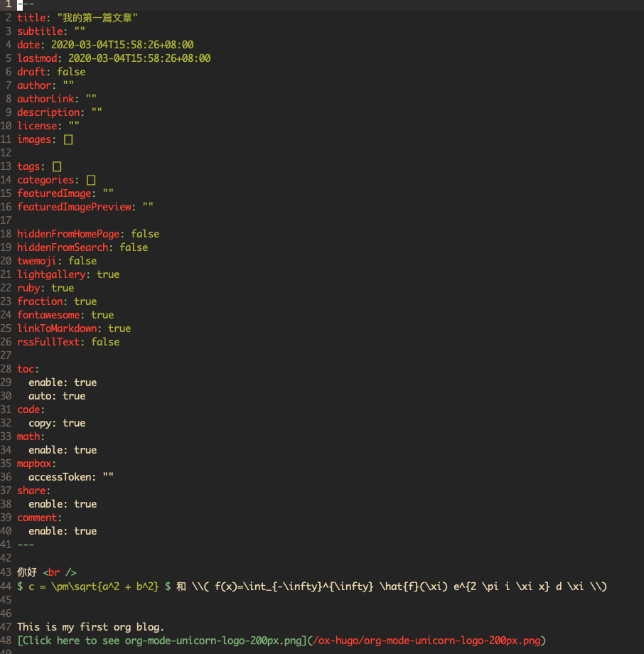
Task: Click "enable: true" under comment
Action: [63, 532]
